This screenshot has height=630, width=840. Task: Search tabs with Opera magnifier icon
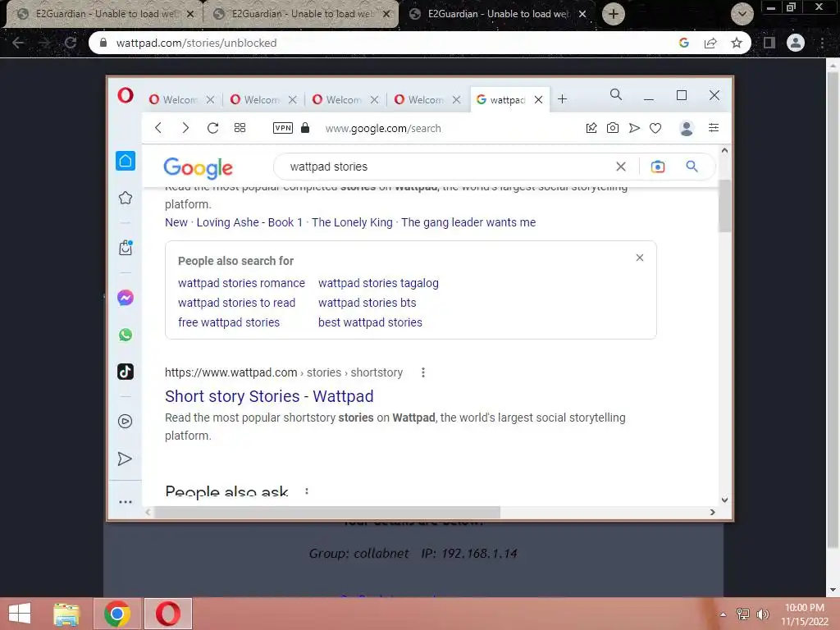coord(616,95)
